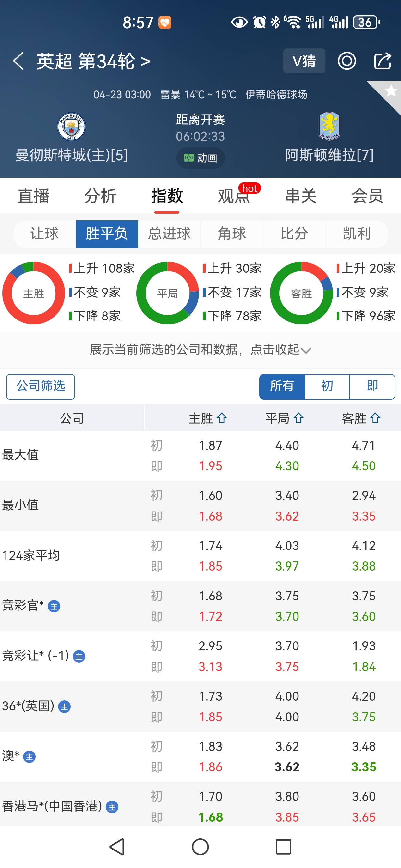This screenshot has width=401, height=868.
Task: Show 所有 odds in segmented toggle
Action: click(282, 387)
